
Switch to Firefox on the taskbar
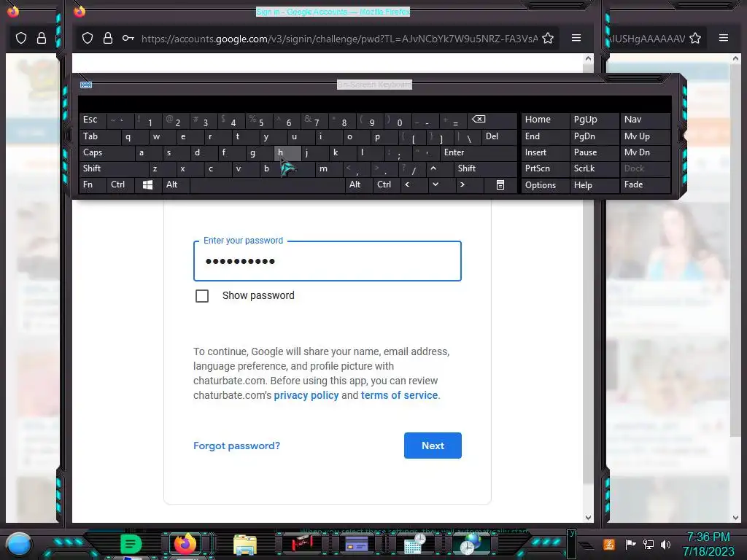pos(185,543)
